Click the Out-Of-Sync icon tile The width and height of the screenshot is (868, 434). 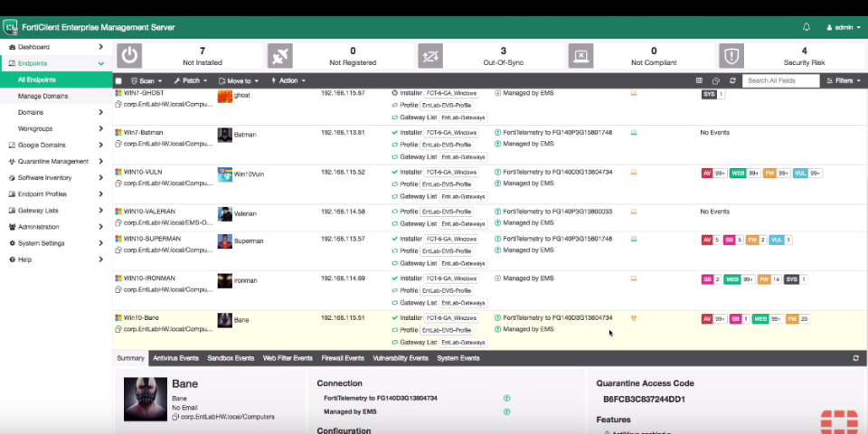click(x=430, y=56)
